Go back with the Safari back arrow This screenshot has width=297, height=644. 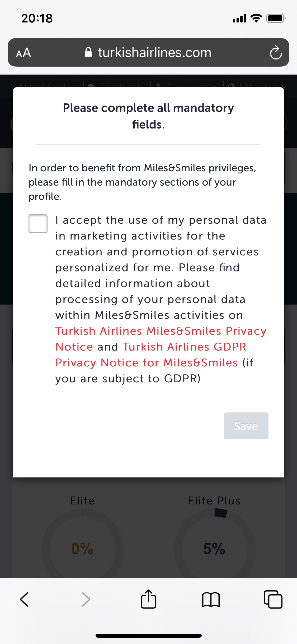[x=24, y=599]
